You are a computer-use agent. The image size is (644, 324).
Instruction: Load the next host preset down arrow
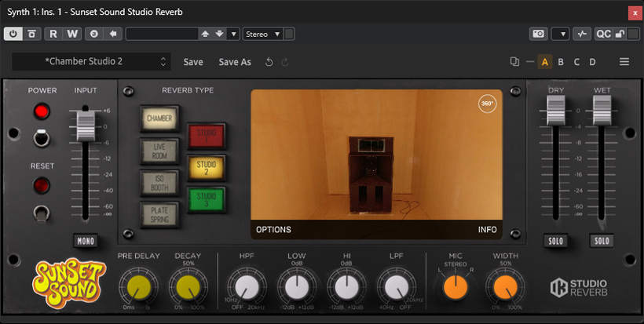pyautogui.click(x=220, y=34)
